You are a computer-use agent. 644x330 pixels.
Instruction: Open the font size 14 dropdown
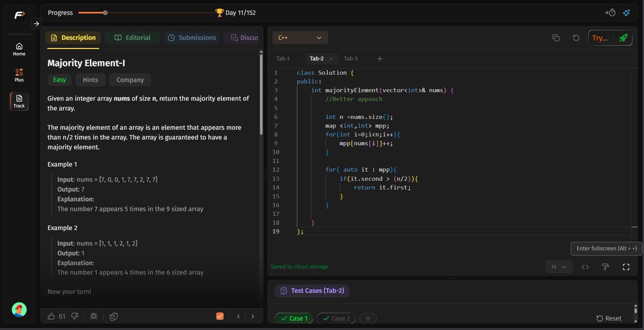pos(559,267)
